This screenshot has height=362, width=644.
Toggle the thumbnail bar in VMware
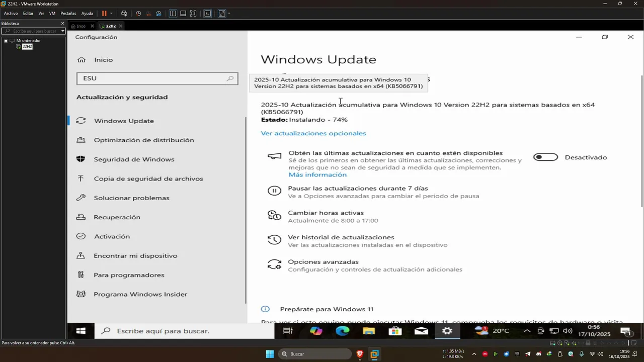(183, 14)
